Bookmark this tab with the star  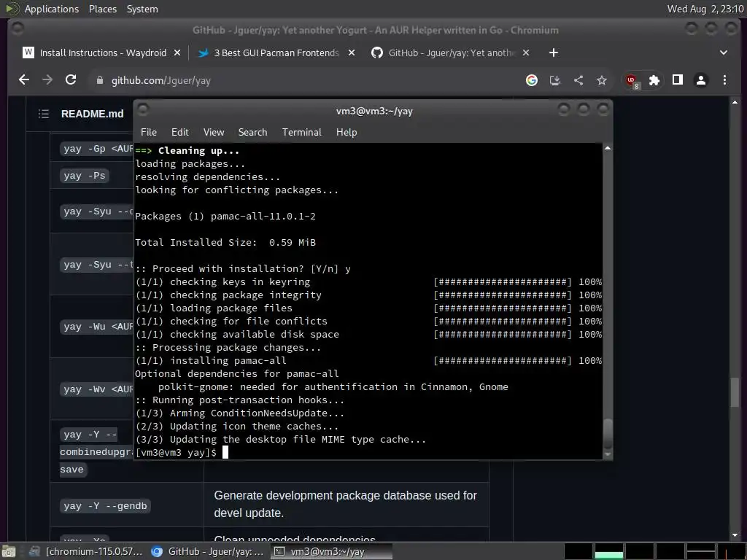click(x=602, y=80)
